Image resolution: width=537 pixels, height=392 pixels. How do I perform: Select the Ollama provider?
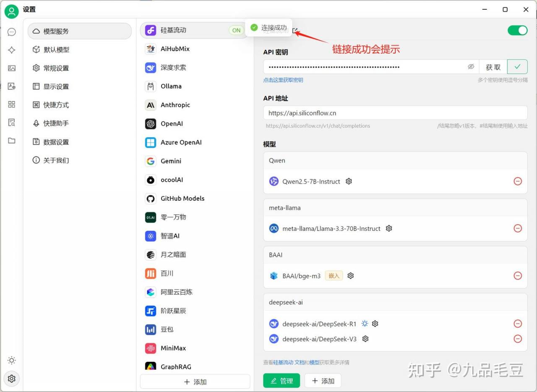[x=195, y=86]
